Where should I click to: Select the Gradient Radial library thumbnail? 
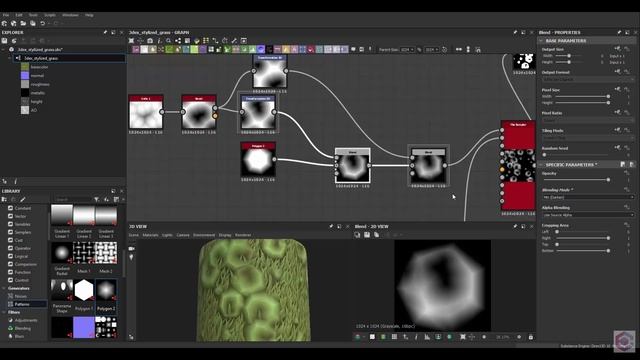pyautogui.click(x=62, y=253)
